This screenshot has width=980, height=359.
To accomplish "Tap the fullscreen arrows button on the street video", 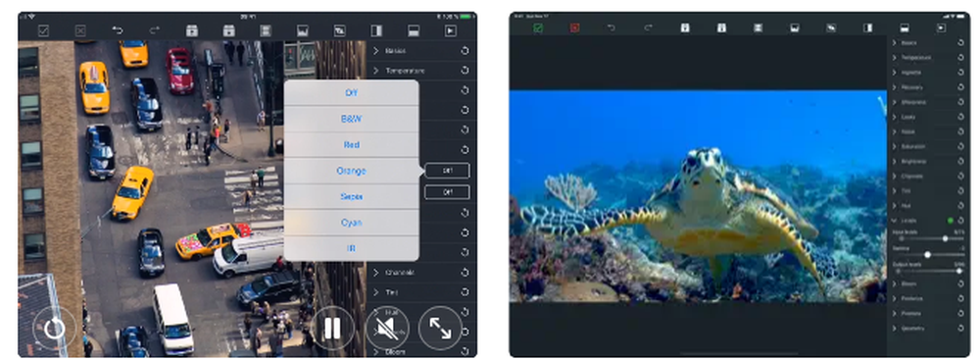I will coord(440,328).
